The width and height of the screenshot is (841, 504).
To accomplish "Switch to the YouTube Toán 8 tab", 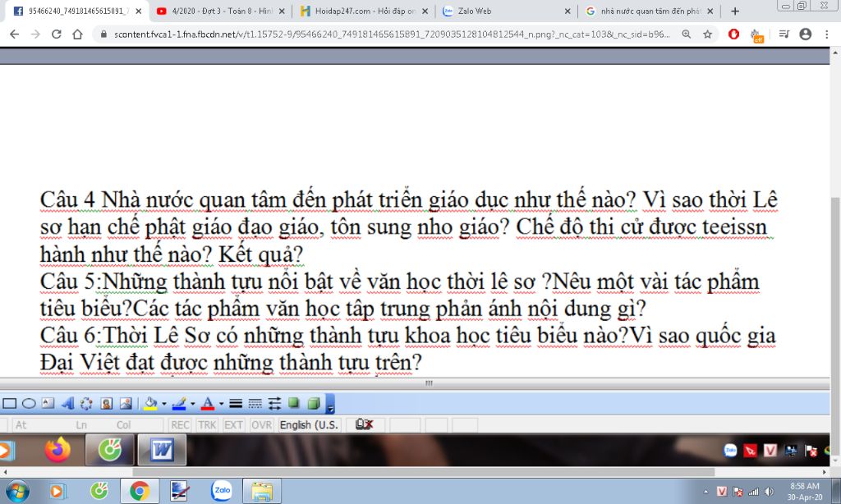I will point(220,11).
